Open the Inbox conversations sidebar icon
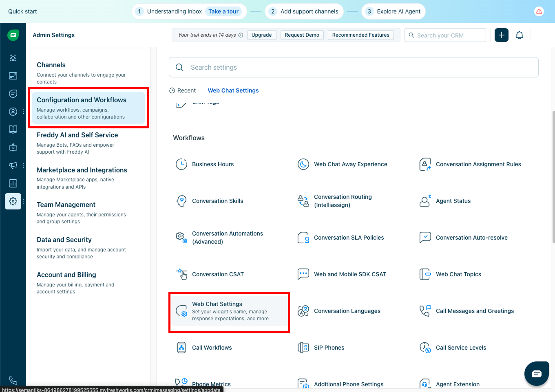 pos(13,94)
